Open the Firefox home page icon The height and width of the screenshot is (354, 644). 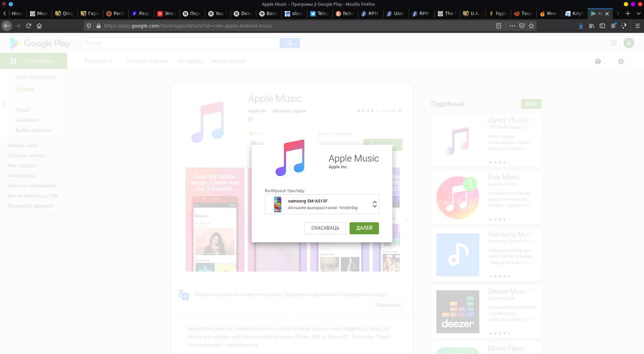39,26
